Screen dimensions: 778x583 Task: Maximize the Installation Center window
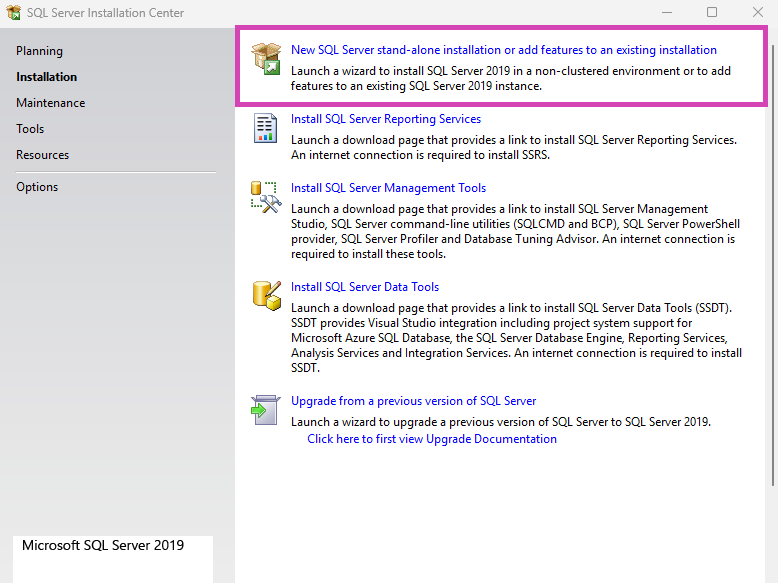click(712, 12)
